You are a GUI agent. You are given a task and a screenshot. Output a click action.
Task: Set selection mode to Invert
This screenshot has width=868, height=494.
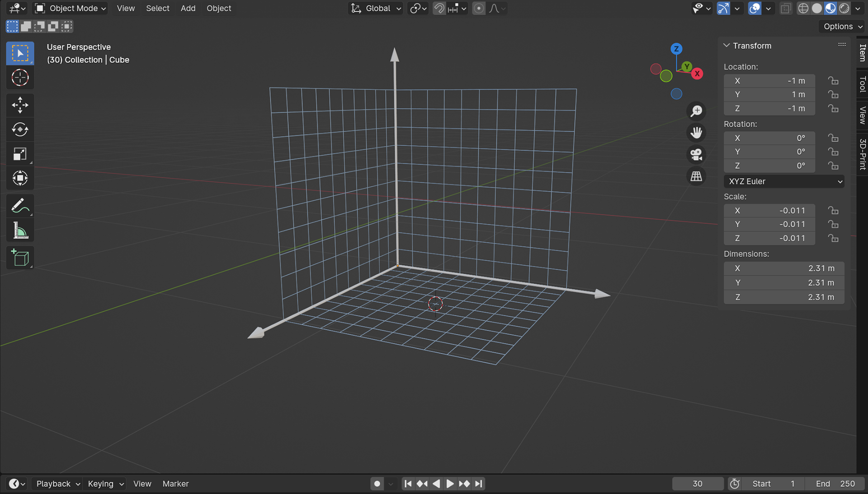coord(53,26)
